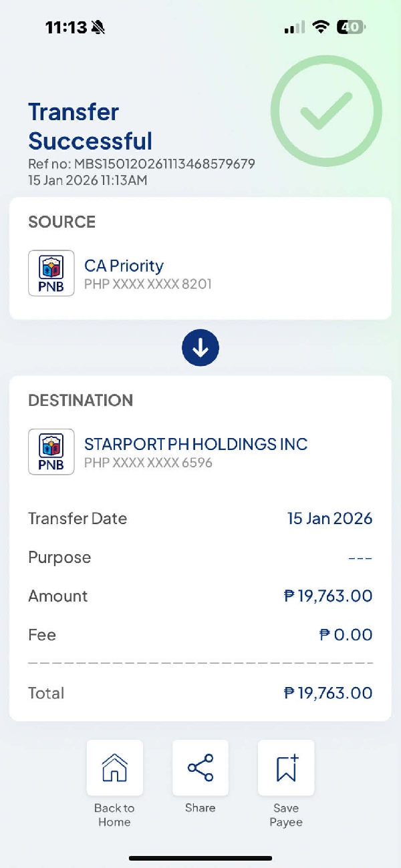Screen dimensions: 401x868
Task: Tap the battery indicator in status bar
Action: tap(351, 27)
